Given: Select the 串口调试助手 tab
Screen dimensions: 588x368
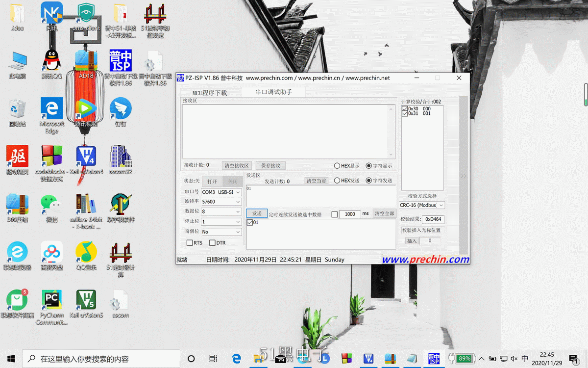Looking at the screenshot, I should pyautogui.click(x=273, y=92).
